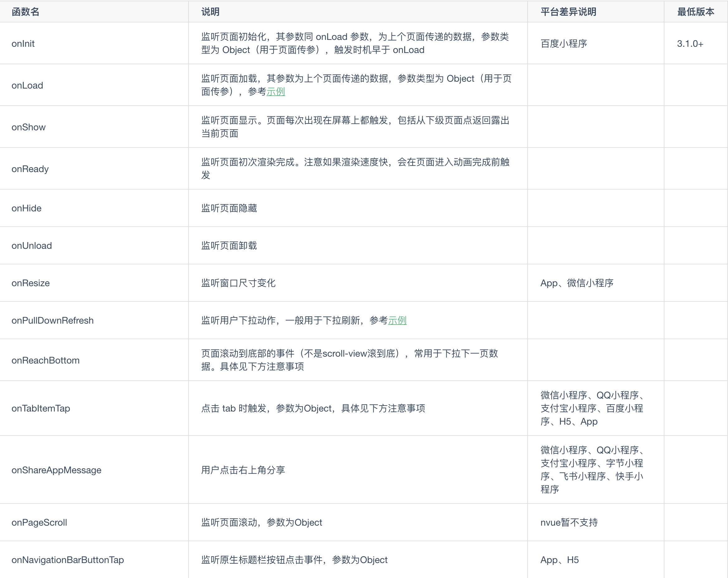Open the 示例 link in the onLoad row
This screenshot has width=728, height=578.
(x=276, y=92)
